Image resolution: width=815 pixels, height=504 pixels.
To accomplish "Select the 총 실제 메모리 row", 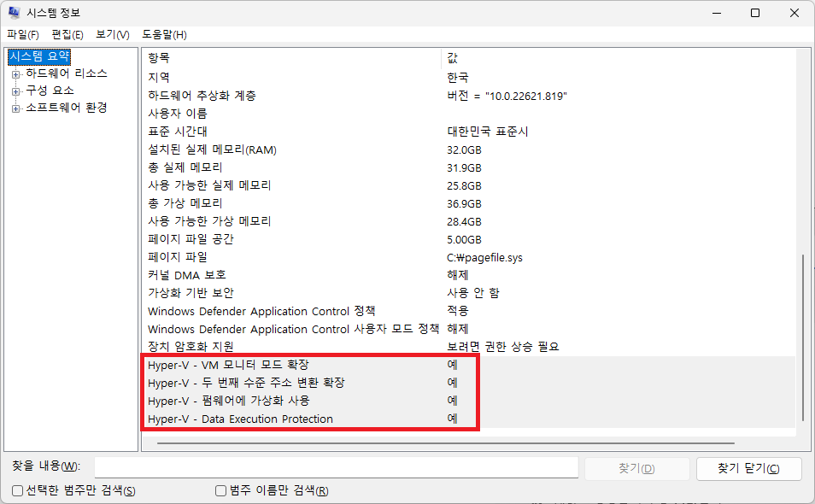I will 468,167.
